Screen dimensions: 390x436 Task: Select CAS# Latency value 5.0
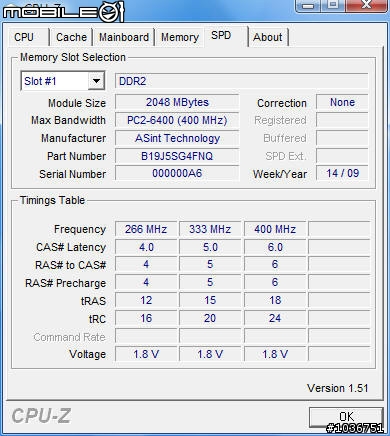coord(210,247)
